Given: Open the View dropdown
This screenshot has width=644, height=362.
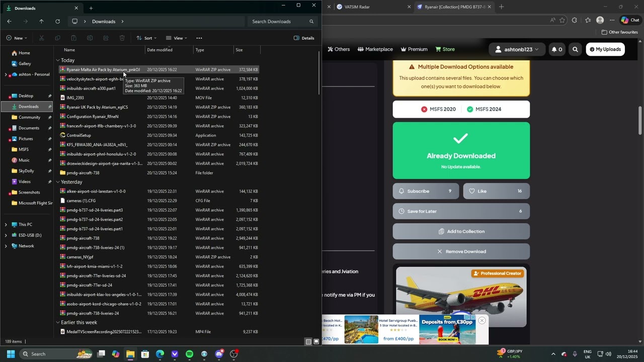Looking at the screenshot, I should coord(177,38).
